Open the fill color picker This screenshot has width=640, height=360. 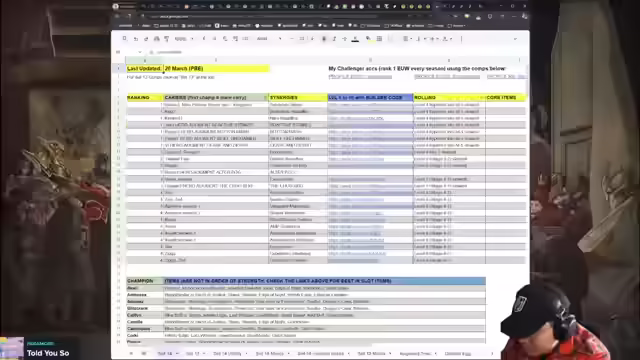click(369, 39)
